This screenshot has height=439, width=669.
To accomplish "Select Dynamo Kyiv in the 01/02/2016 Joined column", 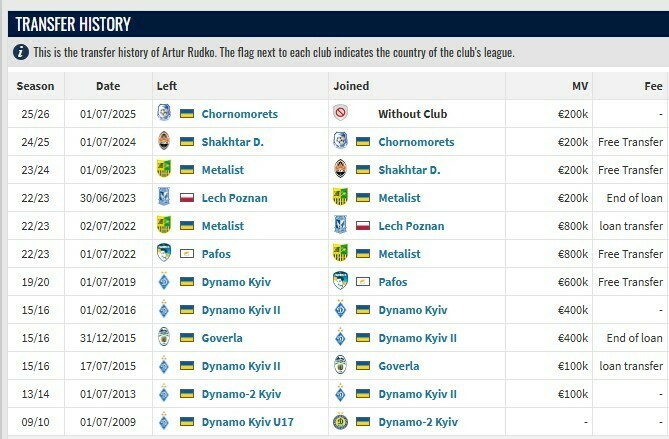I will [412, 310].
